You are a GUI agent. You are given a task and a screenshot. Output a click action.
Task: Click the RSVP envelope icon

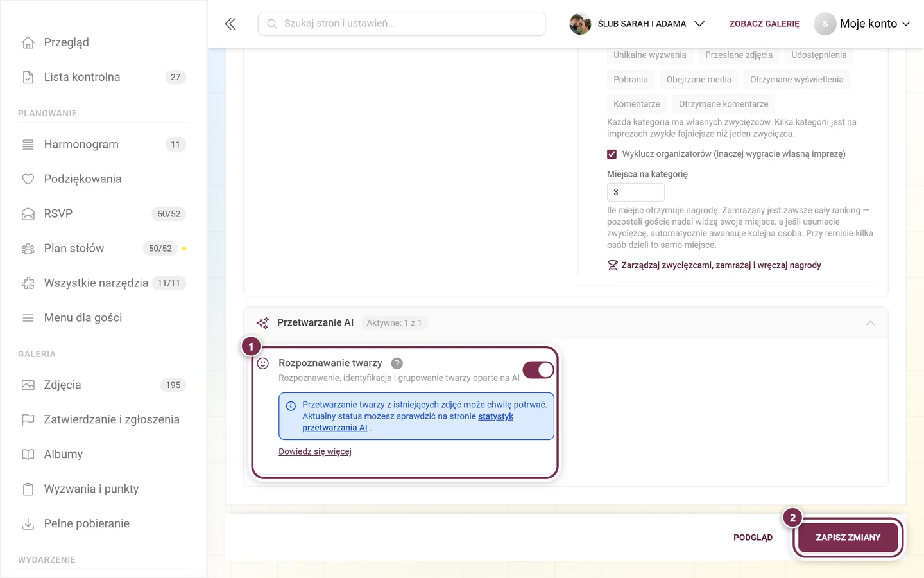pyautogui.click(x=28, y=214)
